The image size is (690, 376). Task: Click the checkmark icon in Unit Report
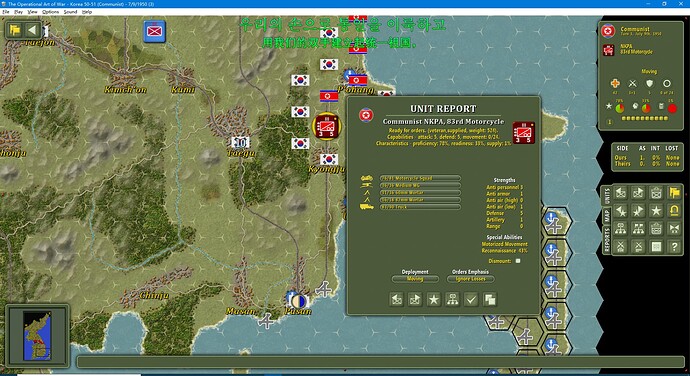(471, 300)
